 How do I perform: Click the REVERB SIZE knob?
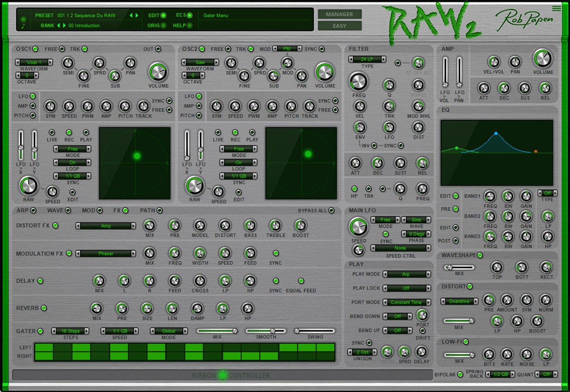tap(147, 308)
